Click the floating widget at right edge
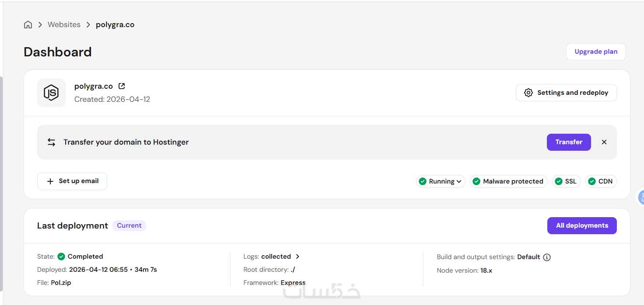Screen dimensions: 644x305 [x=640, y=198]
